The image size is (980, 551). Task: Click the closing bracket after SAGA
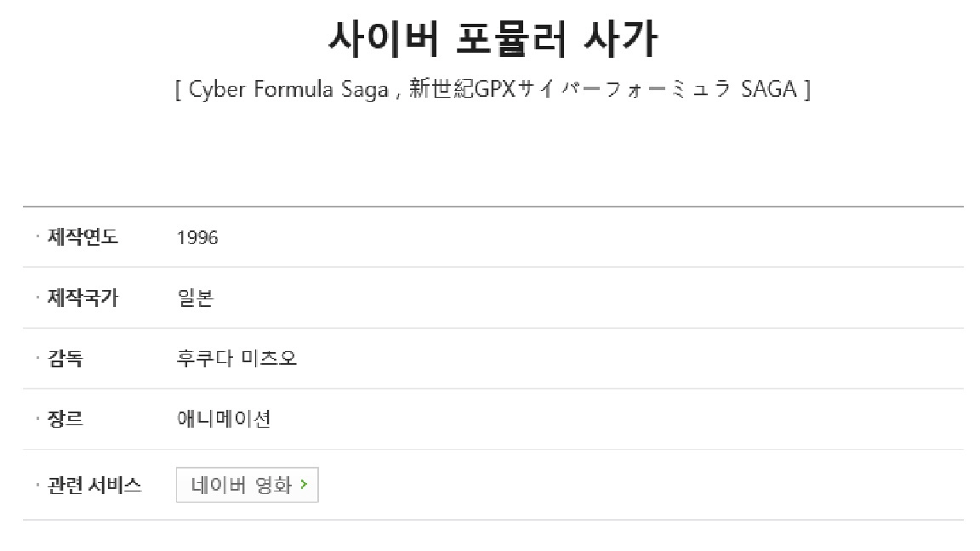coord(806,90)
